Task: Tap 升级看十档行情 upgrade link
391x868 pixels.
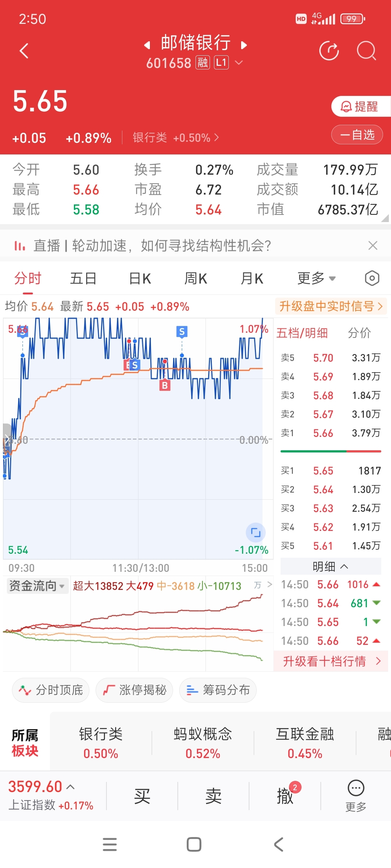Action: click(331, 661)
